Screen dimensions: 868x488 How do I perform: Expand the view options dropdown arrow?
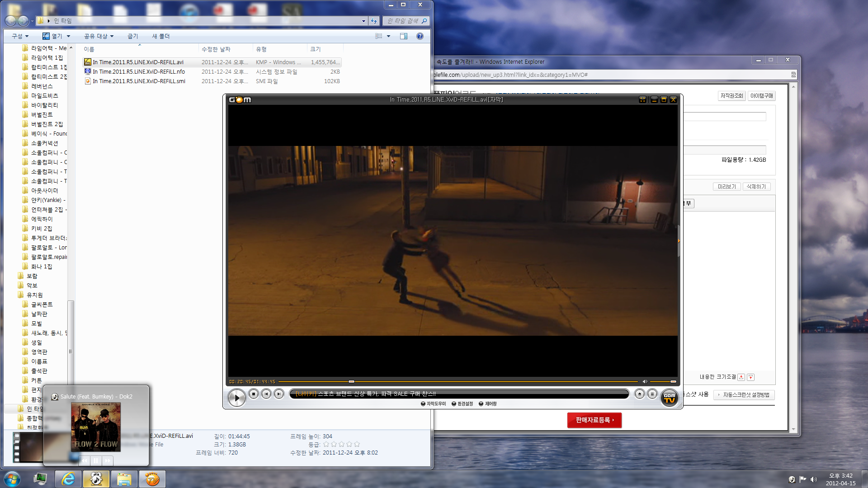pyautogui.click(x=388, y=36)
